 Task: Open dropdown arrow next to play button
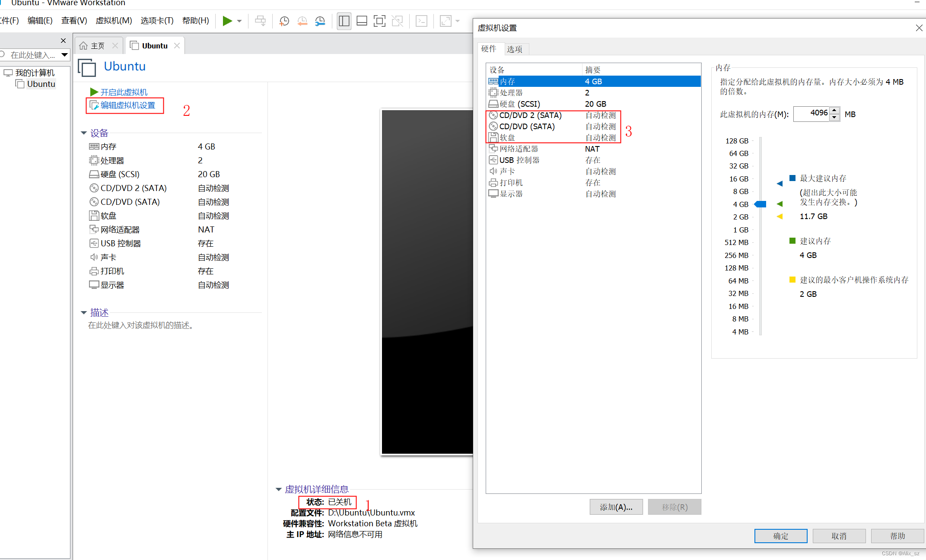239,21
